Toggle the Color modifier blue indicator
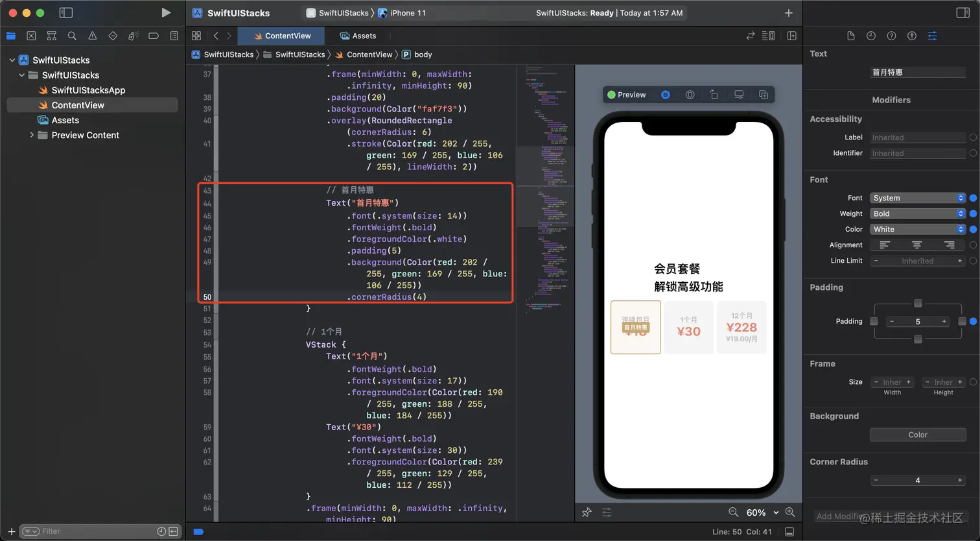 973,229
